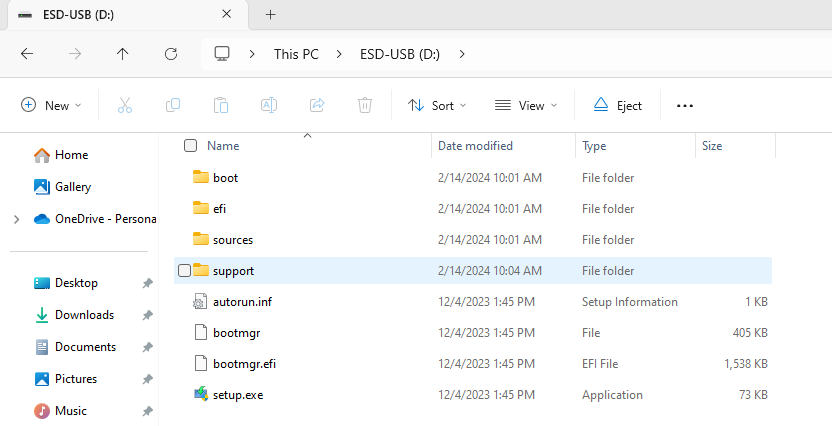Open the See more ellipsis menu
Viewport: 832px width, 426px height.
pos(685,105)
